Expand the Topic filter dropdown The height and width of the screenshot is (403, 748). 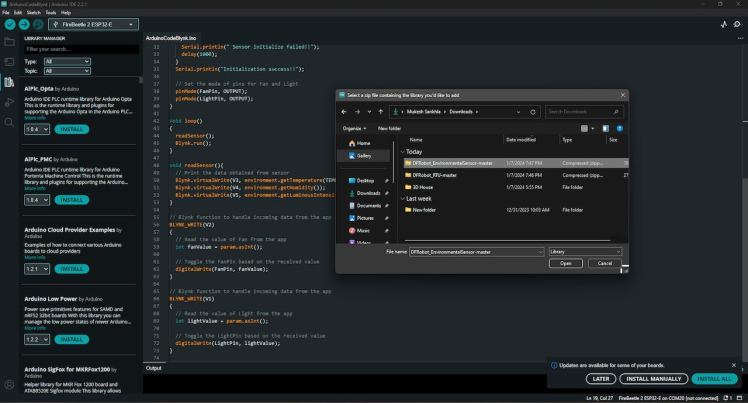tap(67, 71)
